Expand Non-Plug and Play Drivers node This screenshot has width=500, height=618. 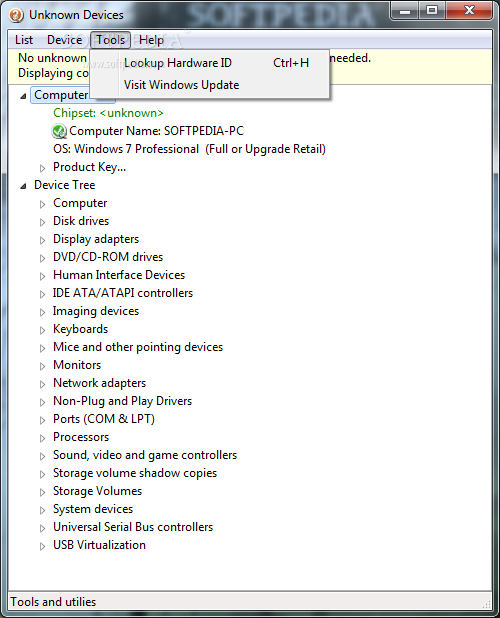(x=43, y=402)
